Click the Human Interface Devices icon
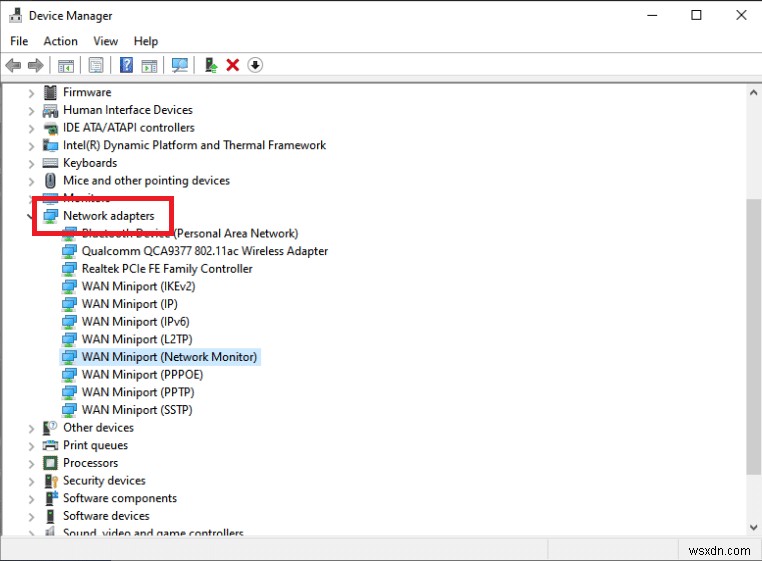Viewport: 762px width, 561px height. pos(50,110)
